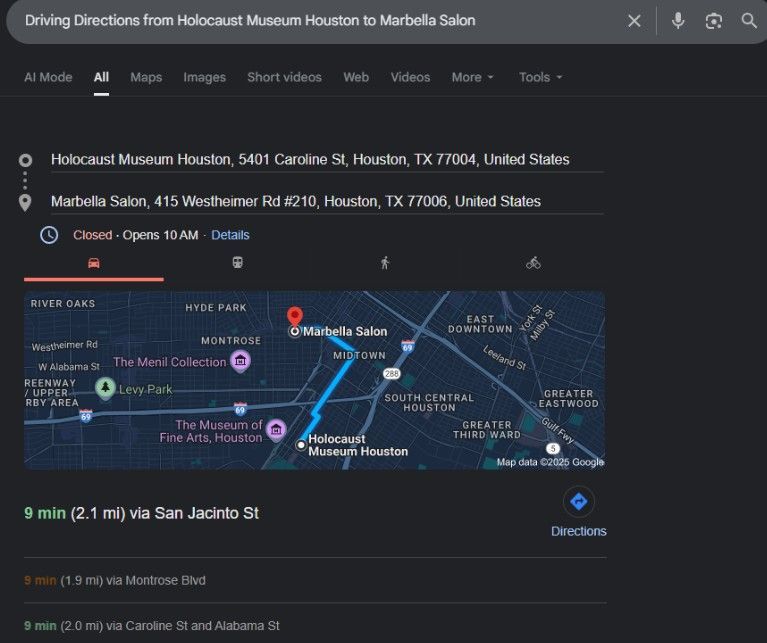
Task: Click the Leeland St street label
Action: click(504, 357)
